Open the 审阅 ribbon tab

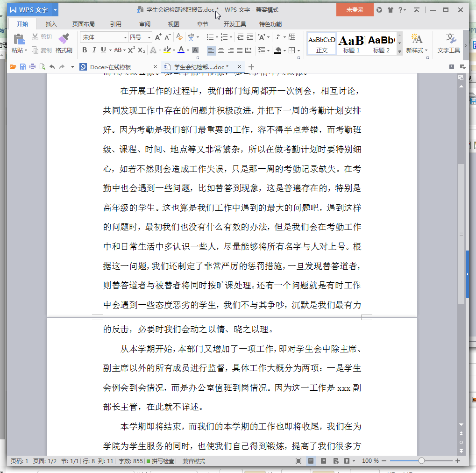145,24
